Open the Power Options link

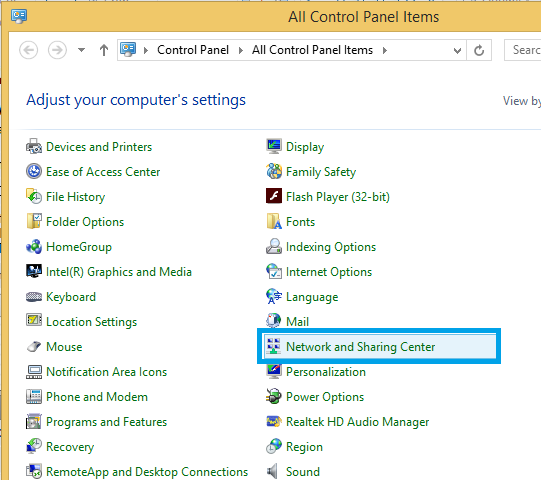(325, 397)
